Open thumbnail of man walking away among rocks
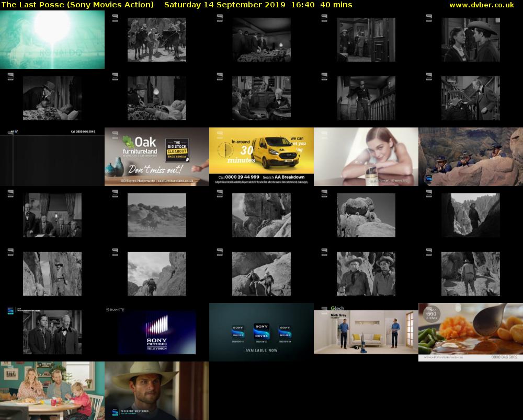523x420 pixels. tap(471, 274)
